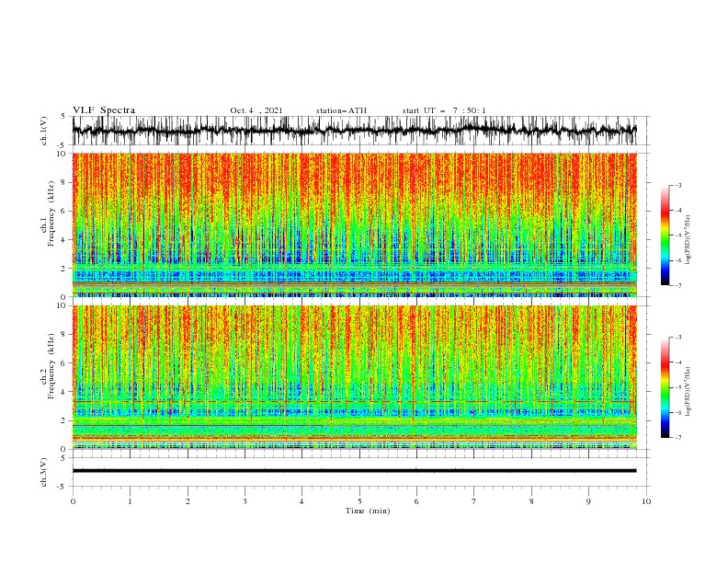Click the '4' kHz tick of ch.2 spectrogram

65,392
